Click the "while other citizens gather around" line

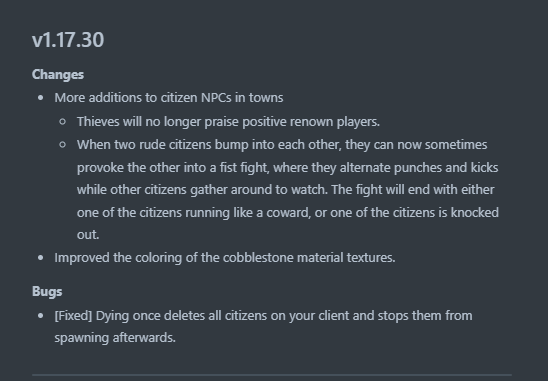click(x=286, y=190)
